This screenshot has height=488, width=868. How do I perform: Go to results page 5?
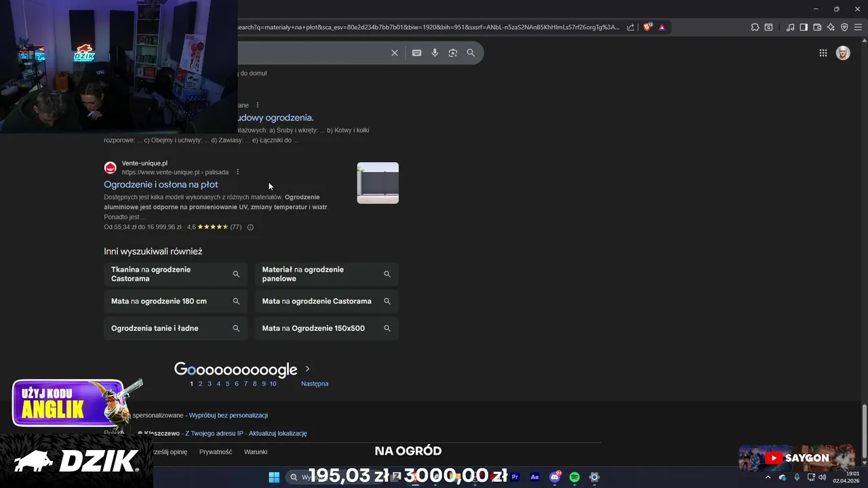227,384
